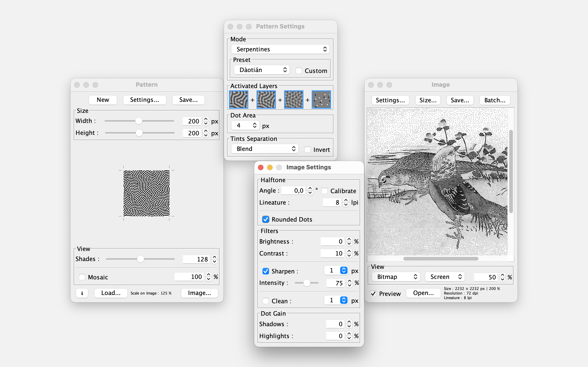Decrease Contrast with the down stepper arrow
588x367 pixels.
click(x=349, y=256)
